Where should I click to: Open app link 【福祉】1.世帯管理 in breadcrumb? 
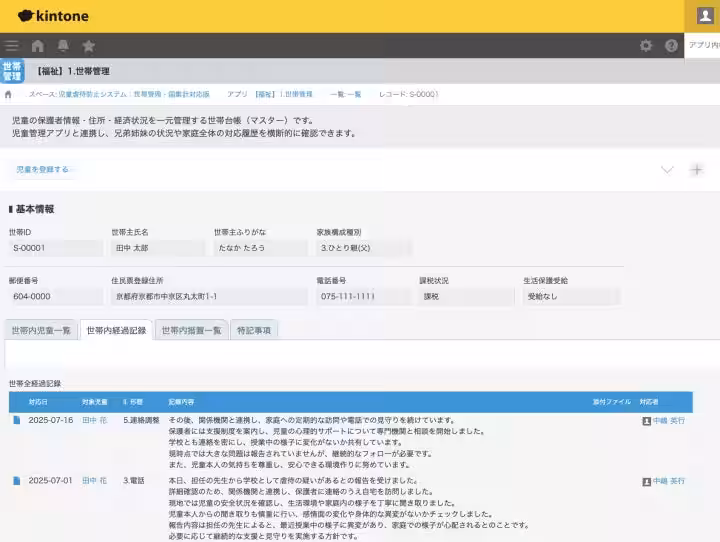click(x=284, y=94)
